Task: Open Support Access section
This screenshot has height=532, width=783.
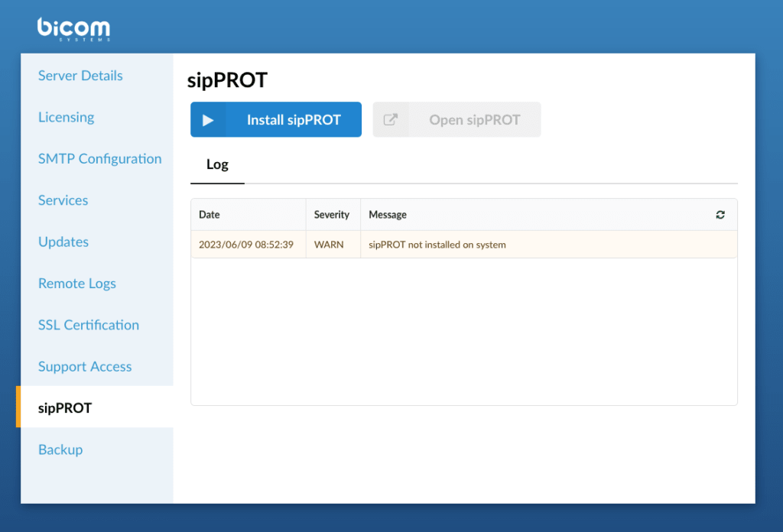Action: 85,367
